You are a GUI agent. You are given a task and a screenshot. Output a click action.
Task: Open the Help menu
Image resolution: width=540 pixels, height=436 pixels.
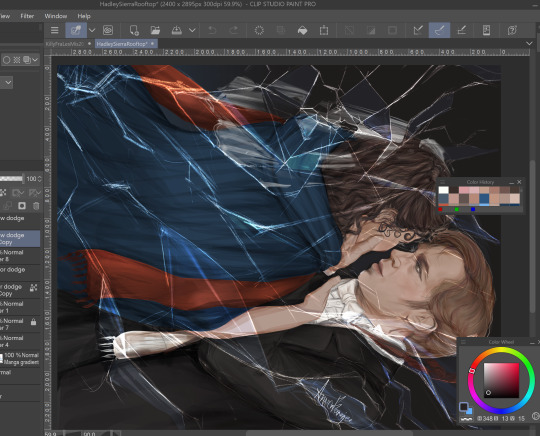(84, 16)
